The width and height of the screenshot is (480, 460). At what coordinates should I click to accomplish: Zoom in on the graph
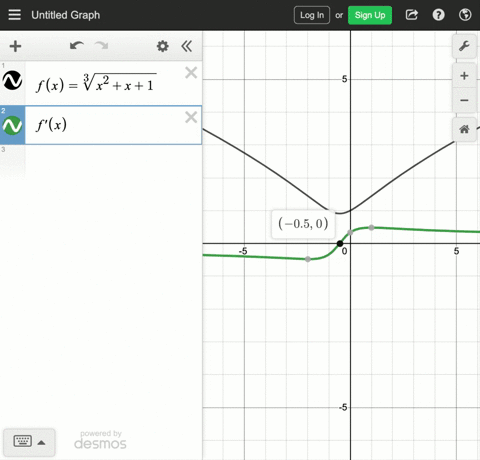point(464,76)
